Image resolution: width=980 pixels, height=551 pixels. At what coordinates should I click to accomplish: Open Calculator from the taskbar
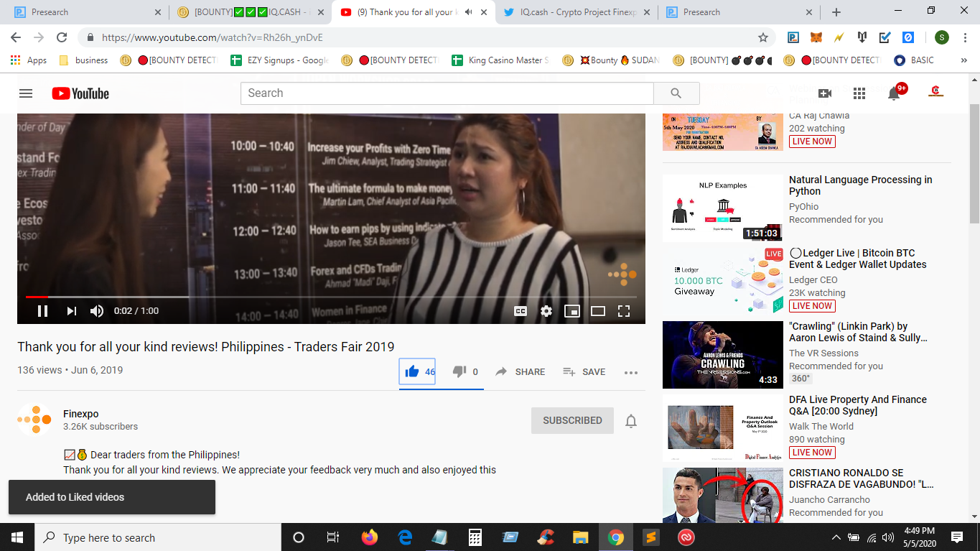[475, 537]
